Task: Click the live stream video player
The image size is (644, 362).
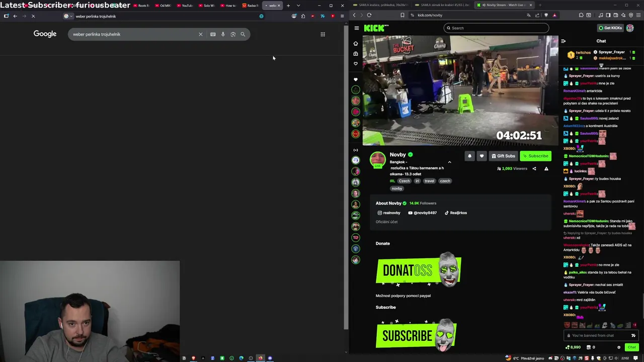Action: [x=460, y=90]
